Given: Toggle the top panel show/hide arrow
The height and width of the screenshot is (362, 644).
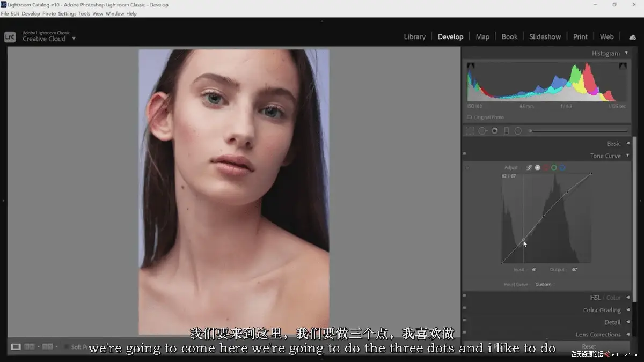Looking at the screenshot, I should [322, 21].
